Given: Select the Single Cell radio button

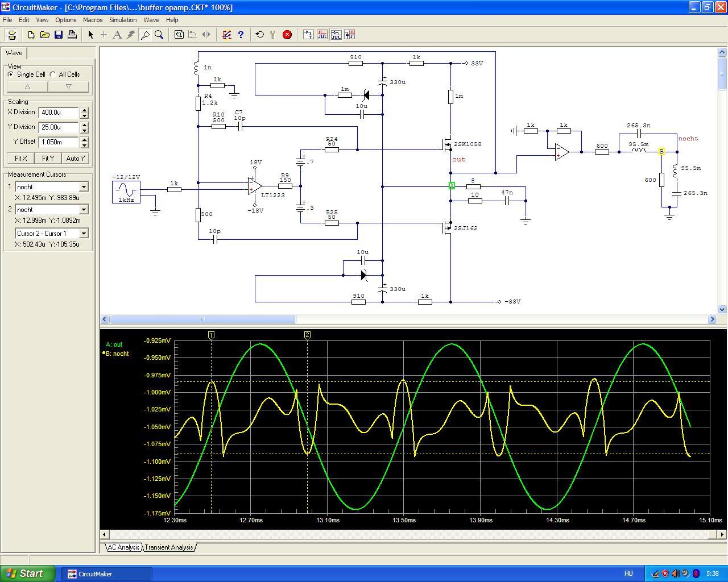Looking at the screenshot, I should pos(11,74).
